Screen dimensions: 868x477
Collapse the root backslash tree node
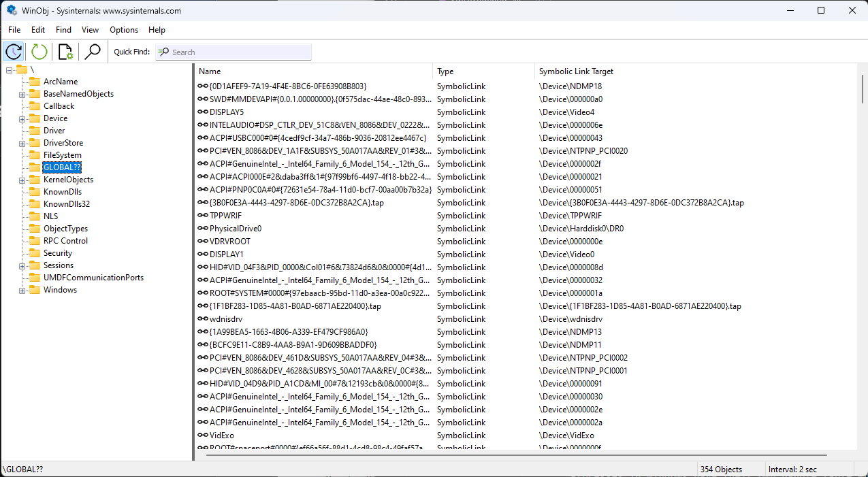pyautogui.click(x=10, y=69)
